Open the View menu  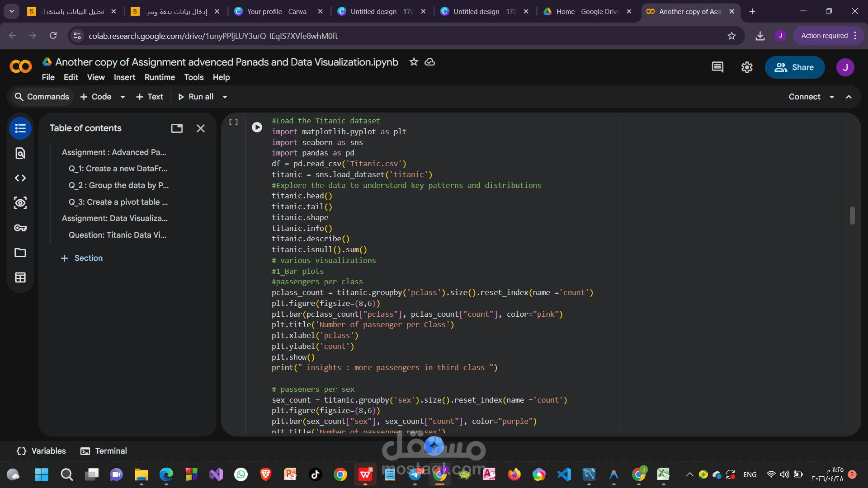96,77
